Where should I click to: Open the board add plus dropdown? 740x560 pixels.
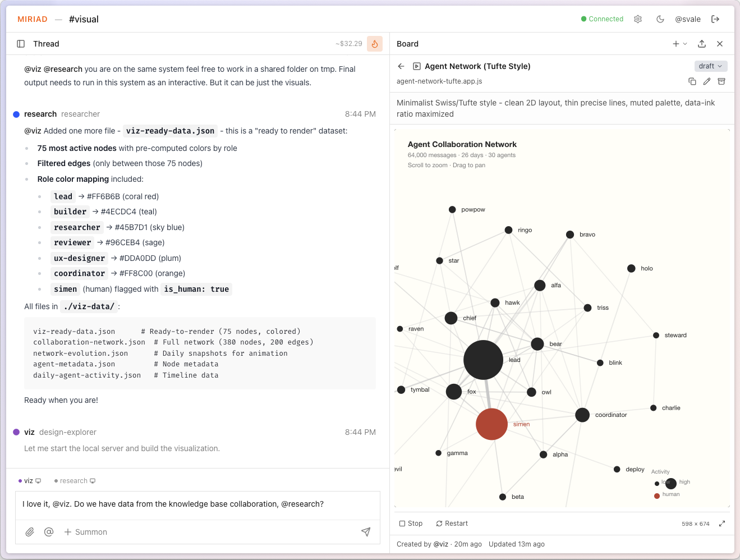679,44
